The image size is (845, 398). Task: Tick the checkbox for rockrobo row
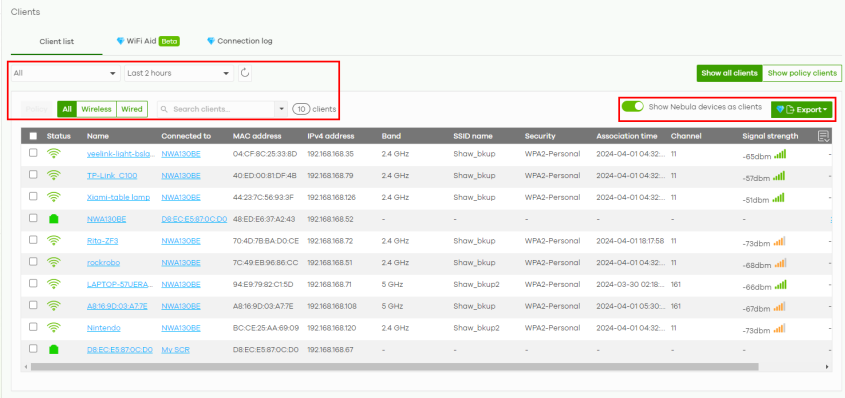click(33, 262)
